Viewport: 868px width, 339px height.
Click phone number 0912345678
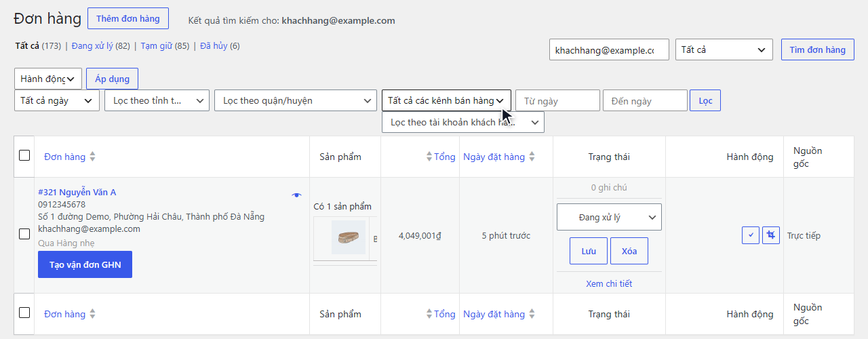pos(62,204)
